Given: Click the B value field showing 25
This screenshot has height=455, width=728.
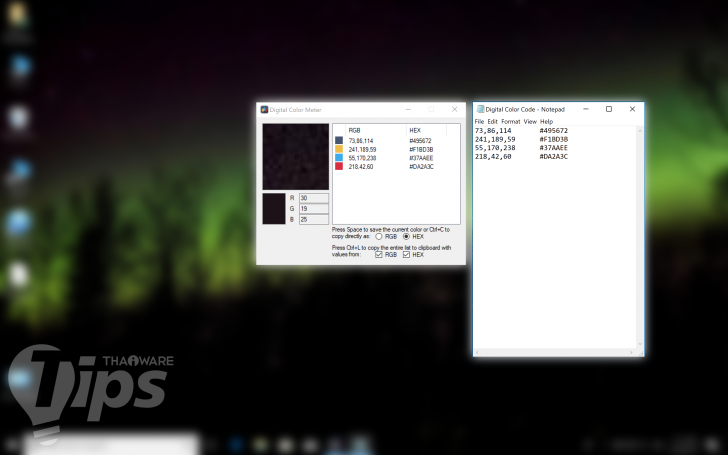Looking at the screenshot, I should [314, 220].
